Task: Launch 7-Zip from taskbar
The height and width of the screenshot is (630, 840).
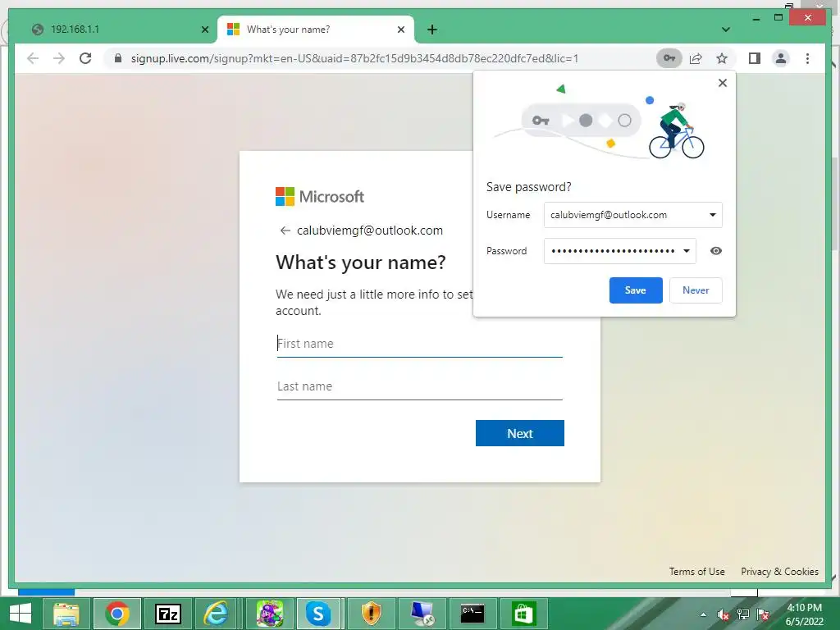Action: (167, 614)
